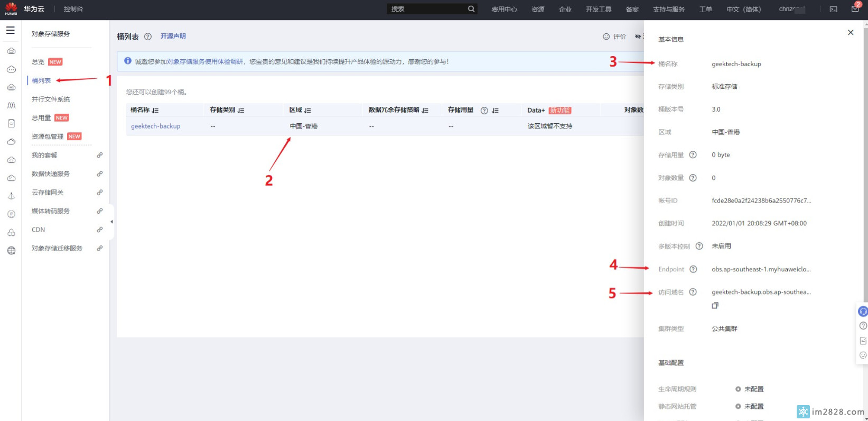Image resolution: width=868 pixels, height=421 pixels.
Task: Click help icon next to 多版本控制
Action: click(699, 246)
